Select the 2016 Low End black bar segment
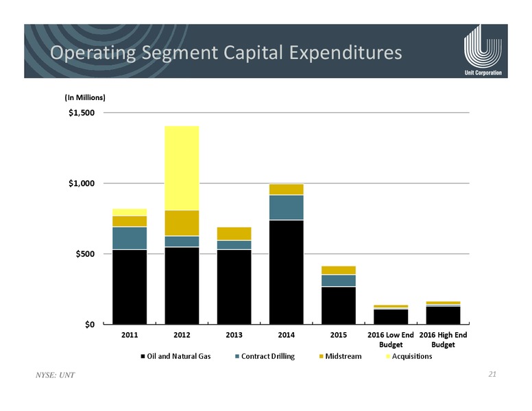The height and width of the screenshot is (411, 532). tap(391, 317)
